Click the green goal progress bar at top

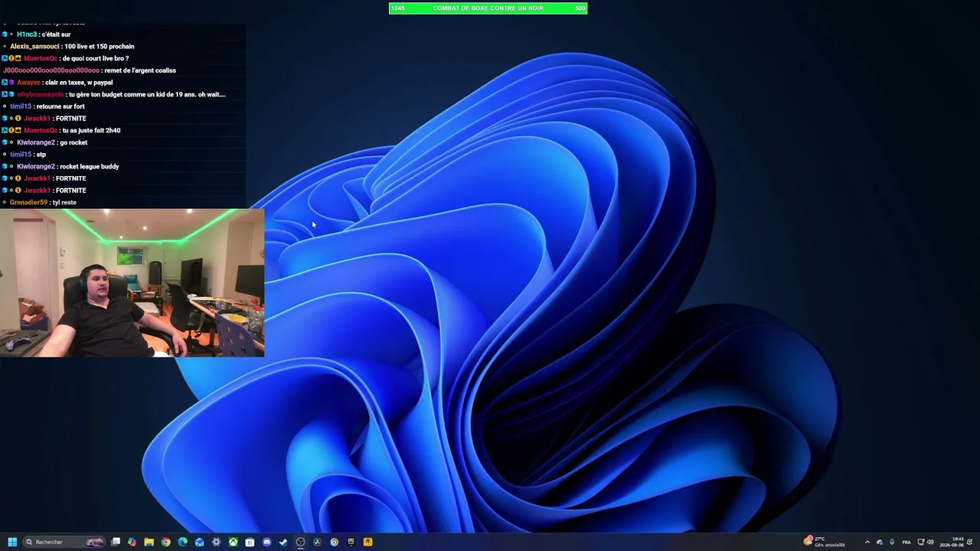[x=488, y=8]
